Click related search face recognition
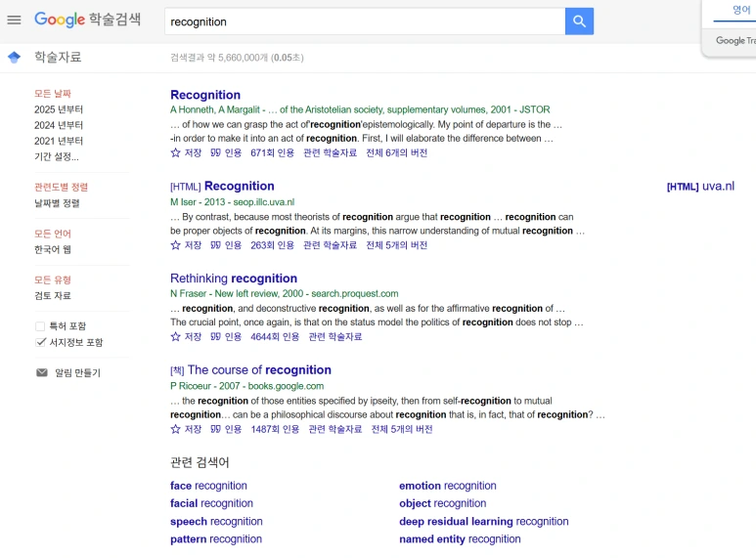756x558 pixels. tap(208, 486)
